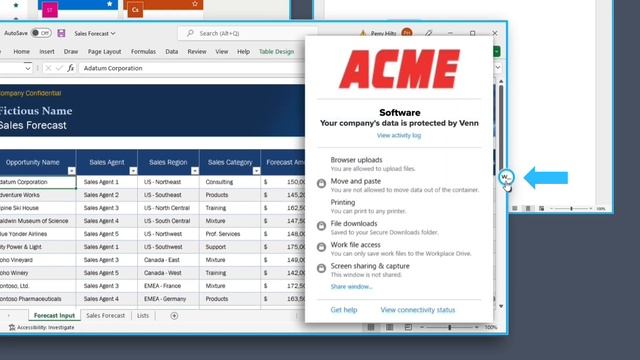The width and height of the screenshot is (640, 360).
Task: Click formula bar containing Adatum Corporation
Action: [x=192, y=68]
